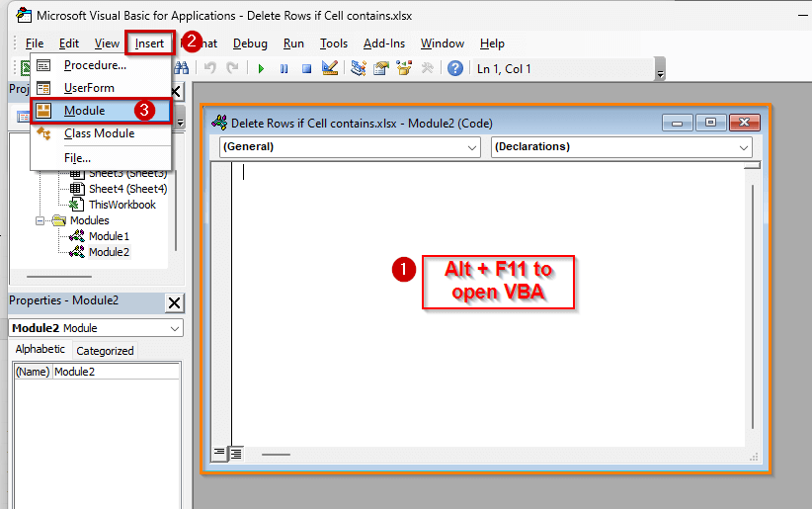Open the Debug menu
Screen dimensions: 812x509
tap(250, 43)
